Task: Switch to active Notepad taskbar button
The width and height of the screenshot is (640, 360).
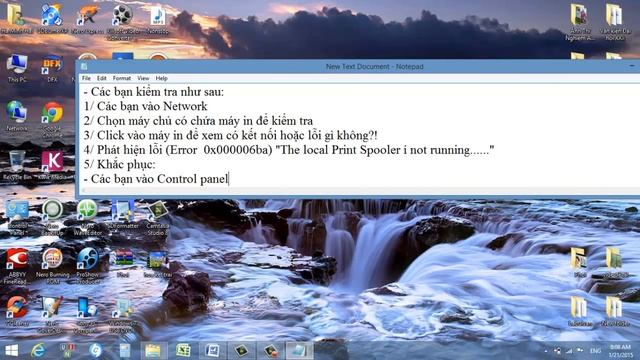Action: (299, 351)
